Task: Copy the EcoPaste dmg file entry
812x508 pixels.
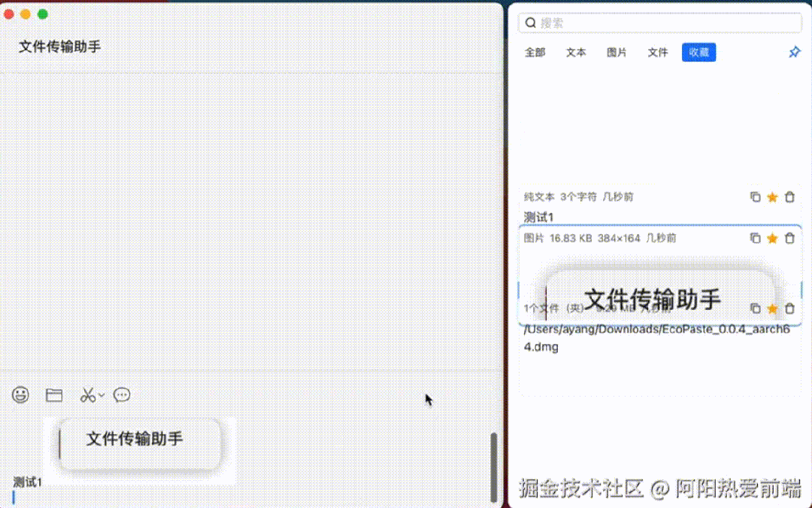Action: click(755, 309)
